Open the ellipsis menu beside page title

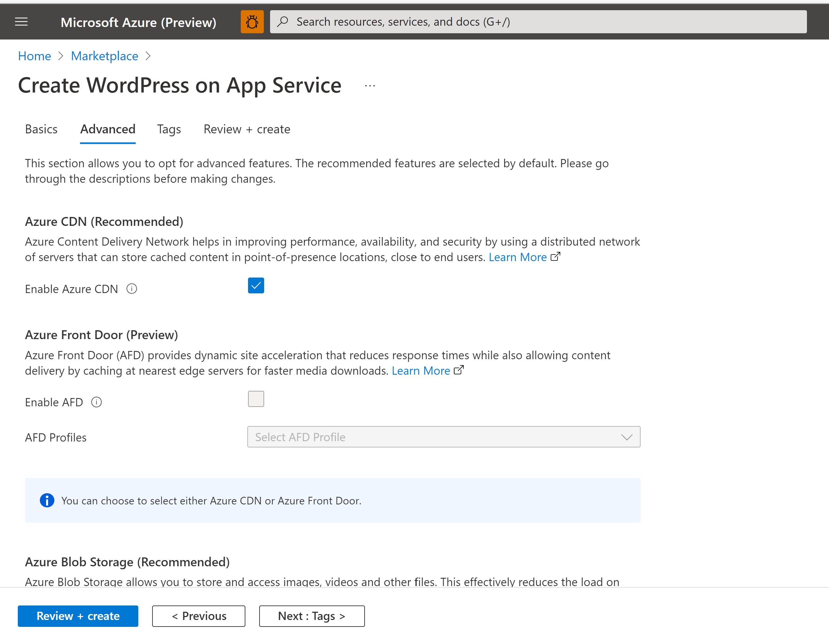pos(370,86)
